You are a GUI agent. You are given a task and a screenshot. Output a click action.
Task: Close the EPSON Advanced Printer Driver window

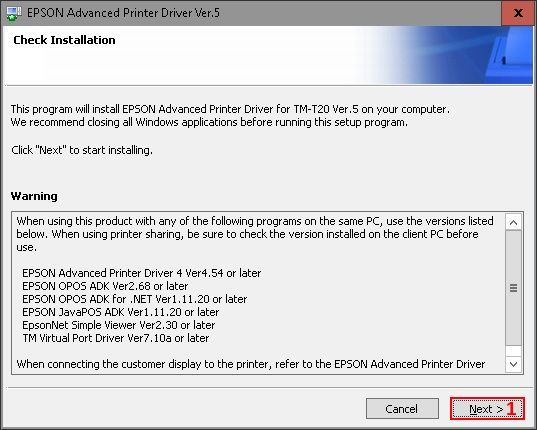[x=518, y=13]
